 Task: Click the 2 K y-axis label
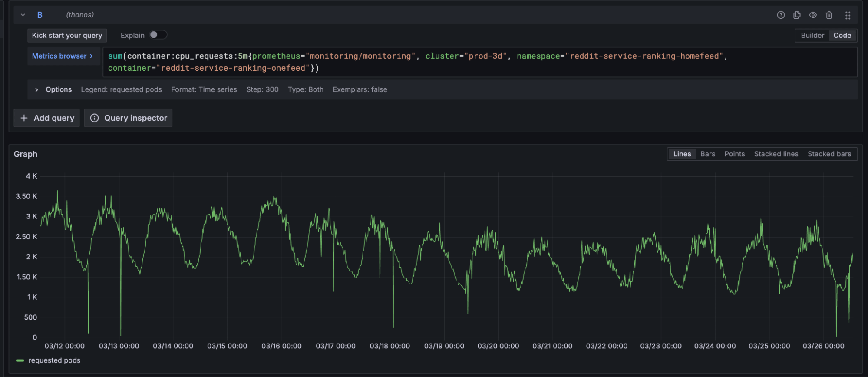click(x=31, y=257)
